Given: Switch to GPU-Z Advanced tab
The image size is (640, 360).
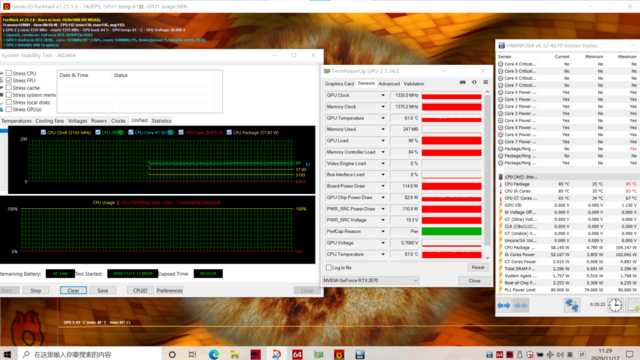Looking at the screenshot, I should tap(389, 84).
